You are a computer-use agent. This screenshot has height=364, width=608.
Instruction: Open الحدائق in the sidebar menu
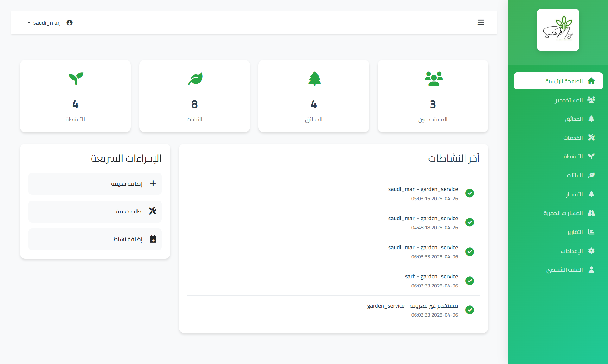coord(558,119)
